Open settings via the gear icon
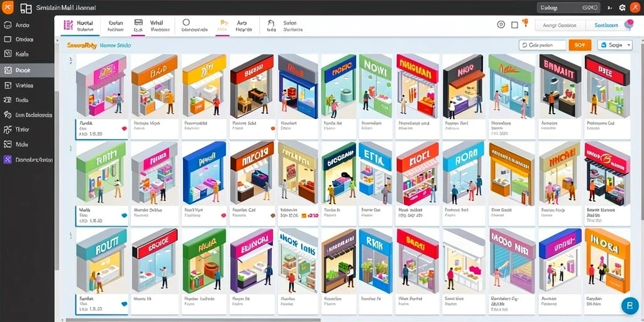The image size is (644, 322). tap(622, 8)
